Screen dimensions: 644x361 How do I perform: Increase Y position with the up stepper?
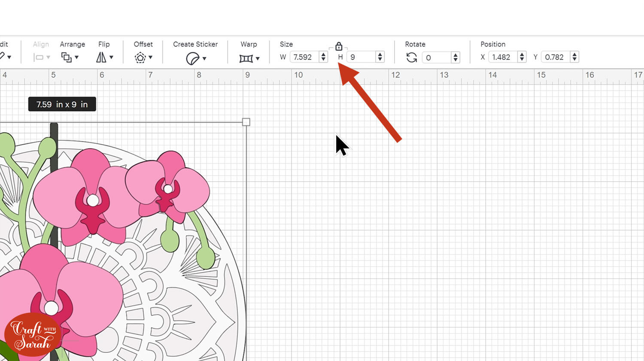[x=575, y=55]
